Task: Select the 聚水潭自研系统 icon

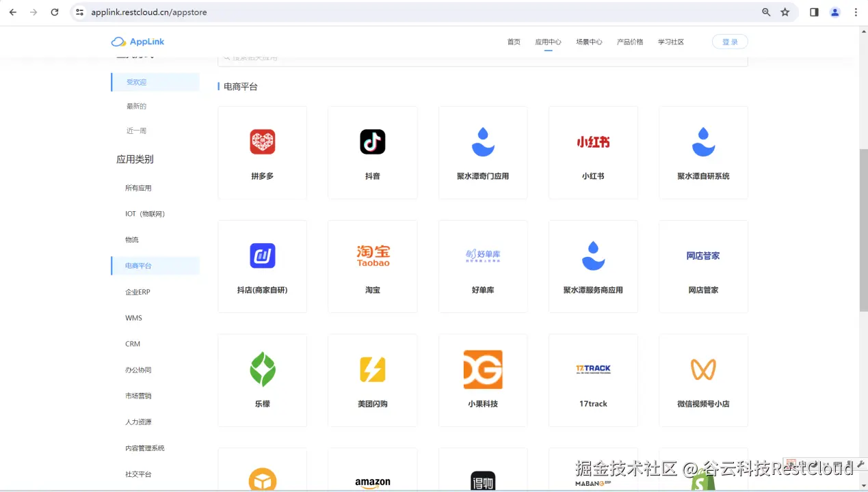Action: point(703,141)
